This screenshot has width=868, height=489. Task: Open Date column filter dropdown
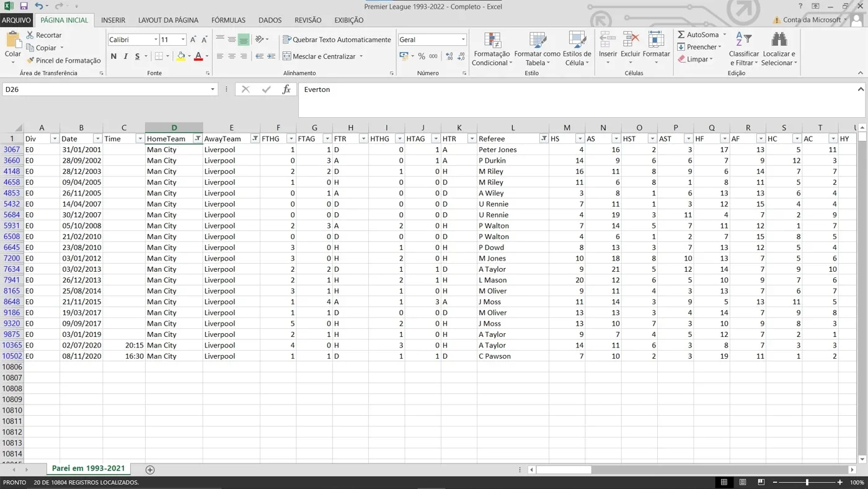[97, 139]
